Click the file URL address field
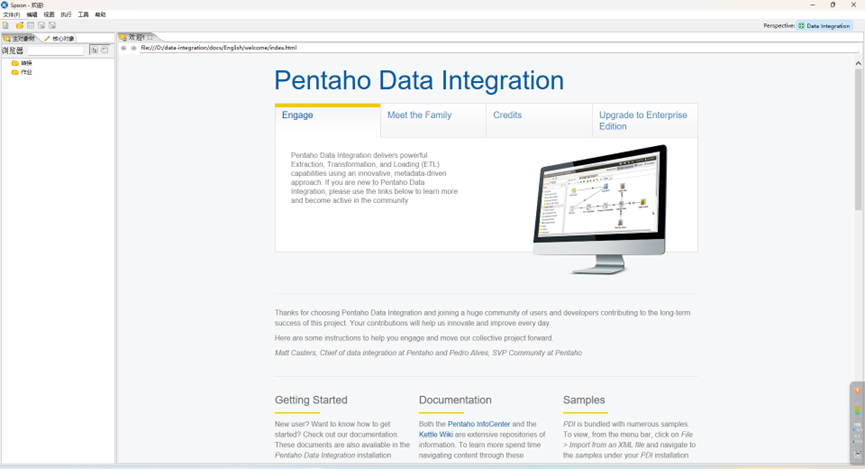The height and width of the screenshot is (469, 865). tap(499, 48)
